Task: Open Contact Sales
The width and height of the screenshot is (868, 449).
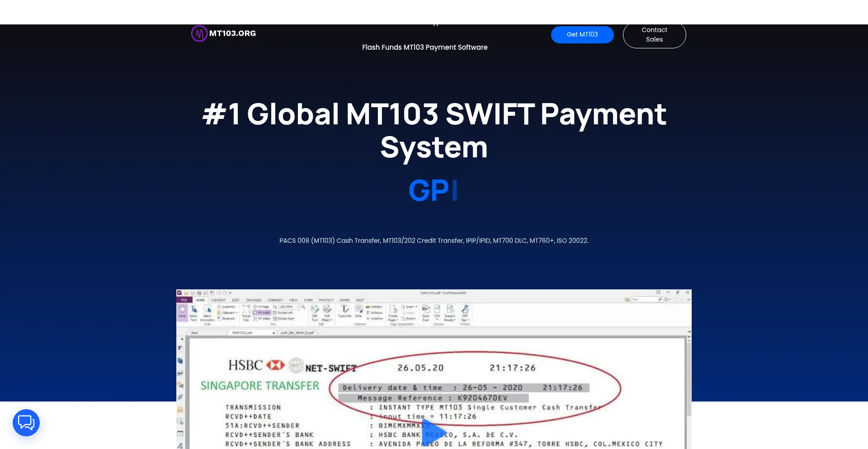Action: [x=654, y=34]
